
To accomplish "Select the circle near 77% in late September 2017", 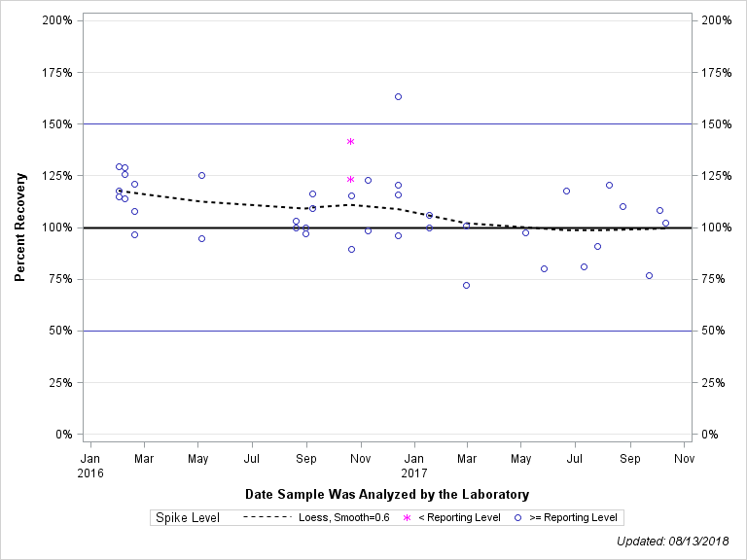I will pyautogui.click(x=649, y=276).
